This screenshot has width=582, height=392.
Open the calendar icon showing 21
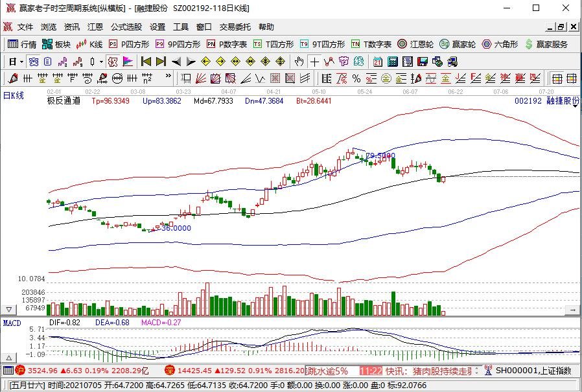(378, 62)
